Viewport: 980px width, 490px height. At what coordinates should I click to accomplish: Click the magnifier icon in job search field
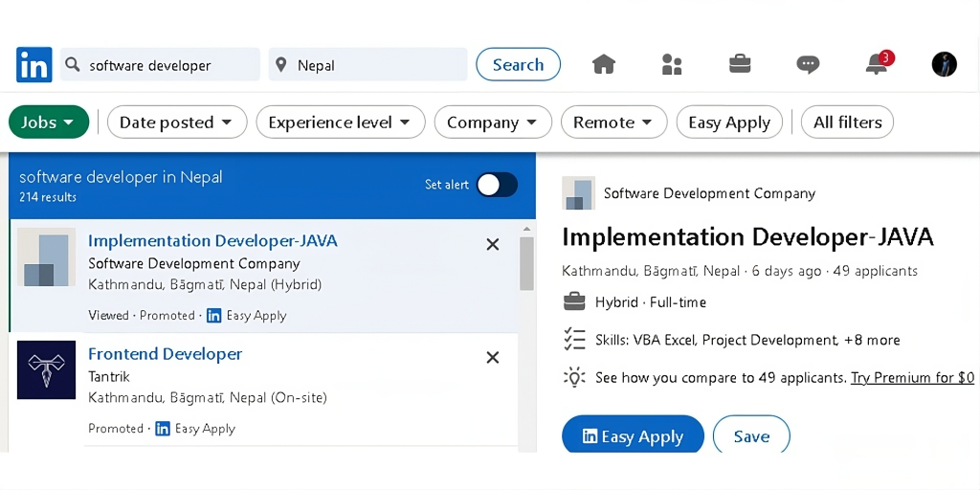tap(73, 64)
